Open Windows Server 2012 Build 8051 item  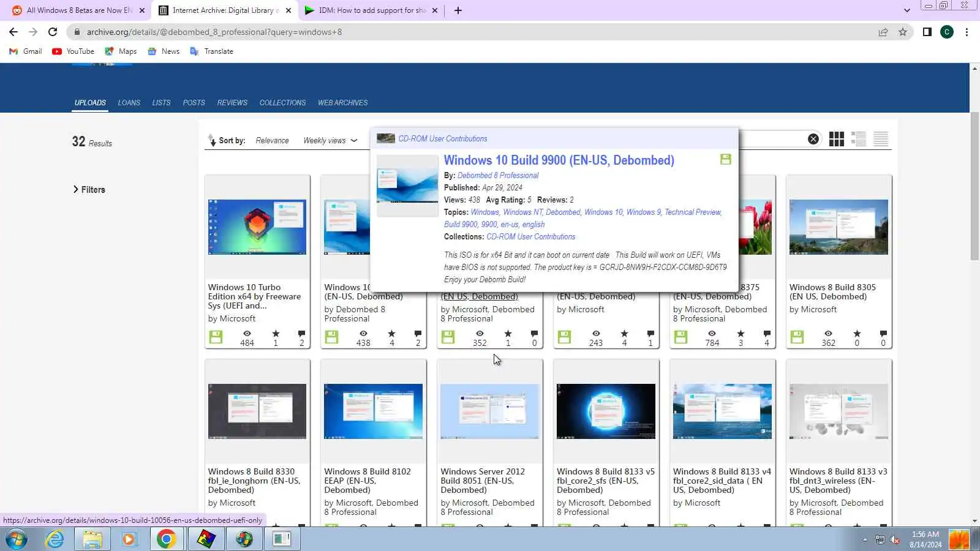tap(483, 481)
